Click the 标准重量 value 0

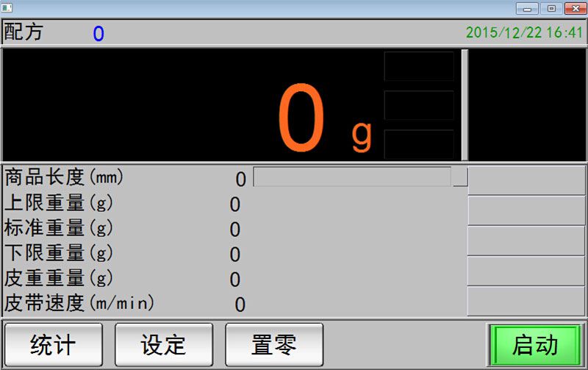[x=235, y=230]
